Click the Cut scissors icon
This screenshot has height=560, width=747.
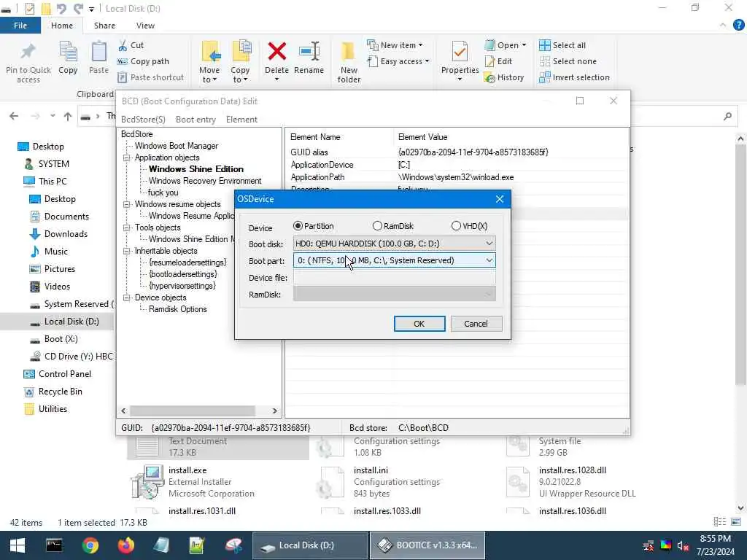(123, 45)
